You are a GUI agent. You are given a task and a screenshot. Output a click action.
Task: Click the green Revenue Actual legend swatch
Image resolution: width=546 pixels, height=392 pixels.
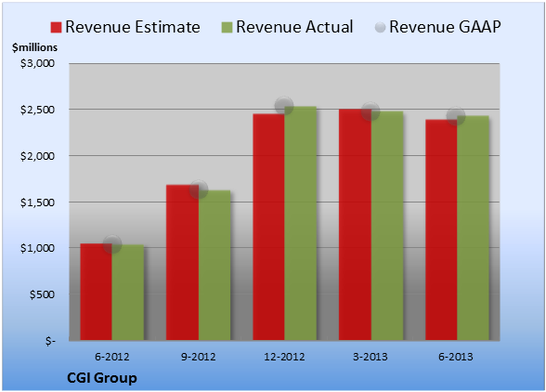[227, 28]
